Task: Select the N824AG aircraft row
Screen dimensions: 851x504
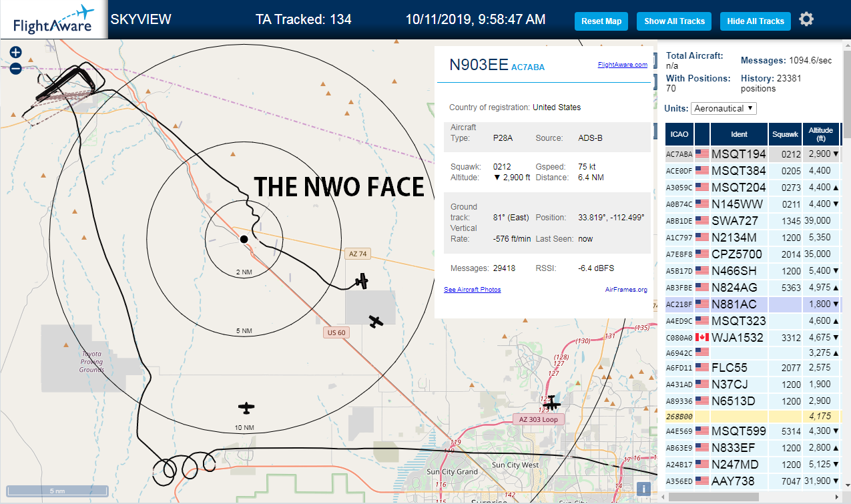Action: click(x=752, y=288)
